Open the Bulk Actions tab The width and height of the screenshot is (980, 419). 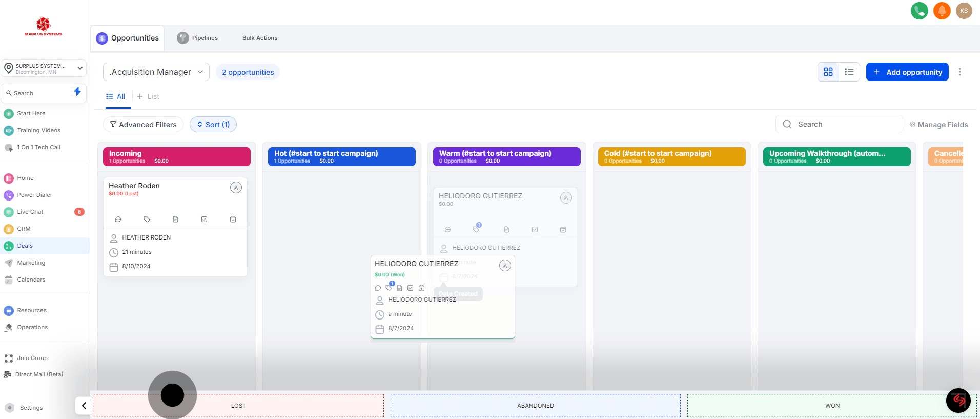(260, 38)
